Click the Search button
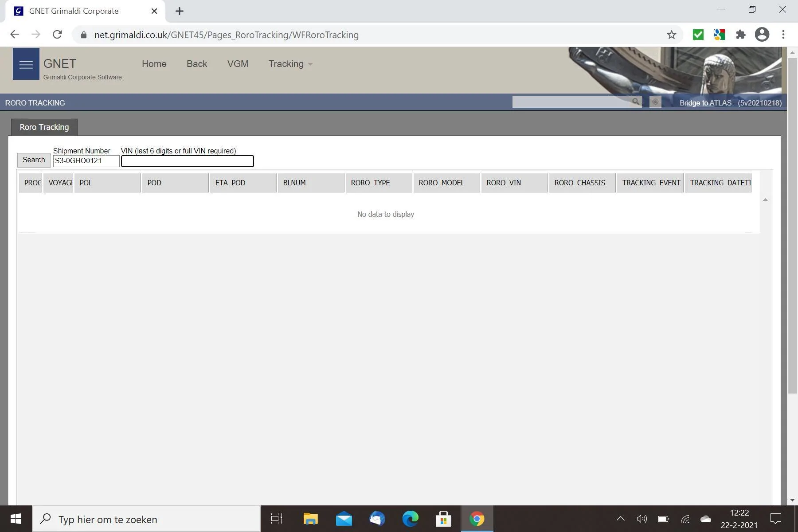The height and width of the screenshot is (532, 798). pyautogui.click(x=34, y=160)
